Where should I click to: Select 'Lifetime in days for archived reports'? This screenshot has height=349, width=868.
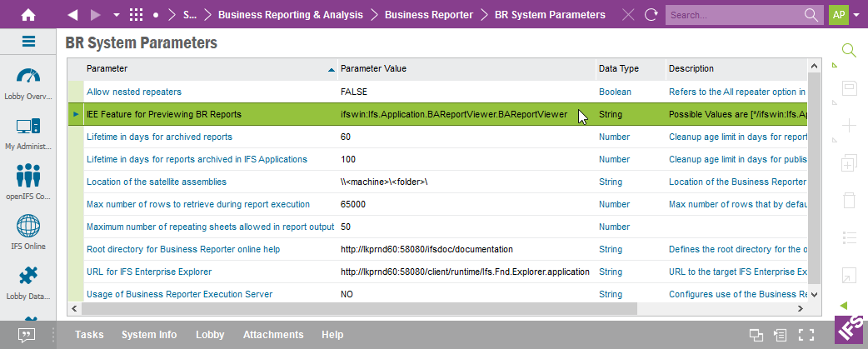pos(159,137)
